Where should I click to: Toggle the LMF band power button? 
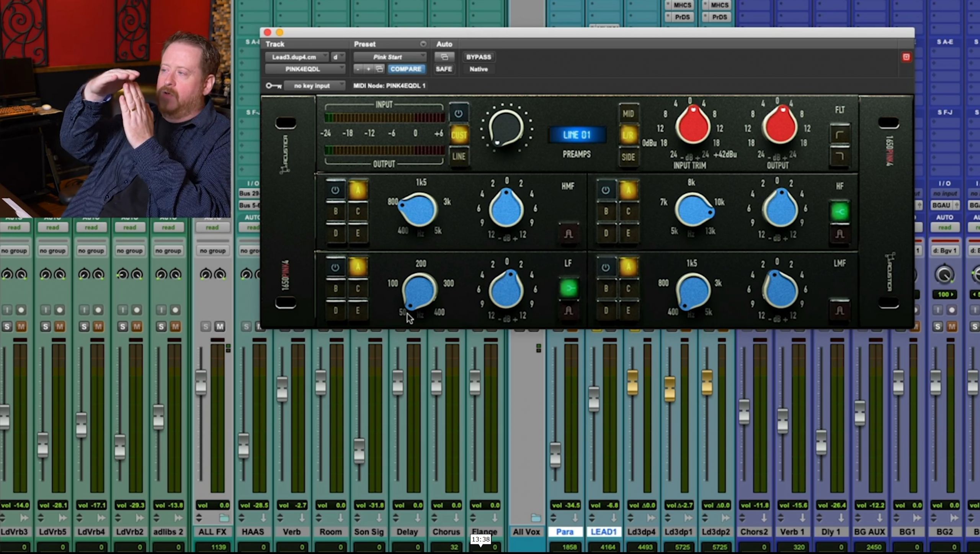(x=605, y=267)
